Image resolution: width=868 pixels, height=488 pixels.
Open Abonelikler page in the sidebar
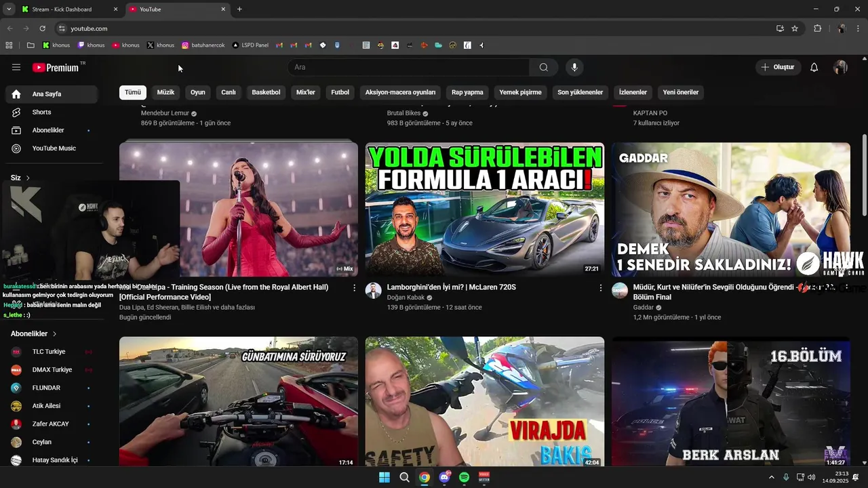pyautogui.click(x=52, y=130)
